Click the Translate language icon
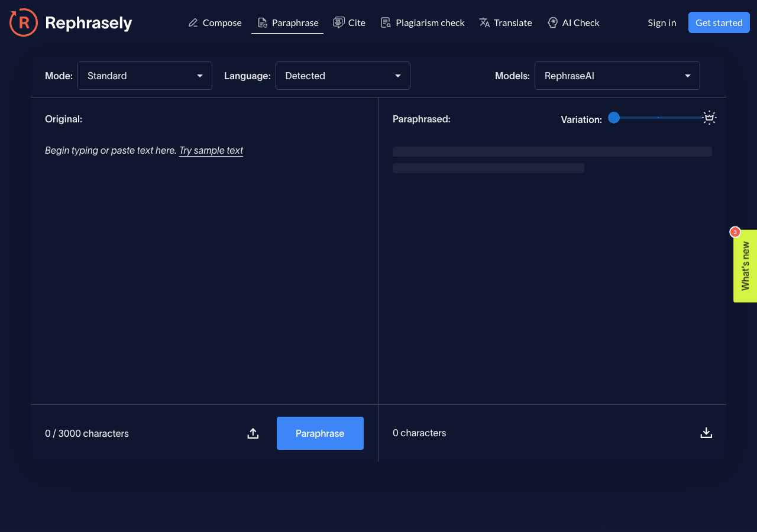 pyautogui.click(x=484, y=22)
